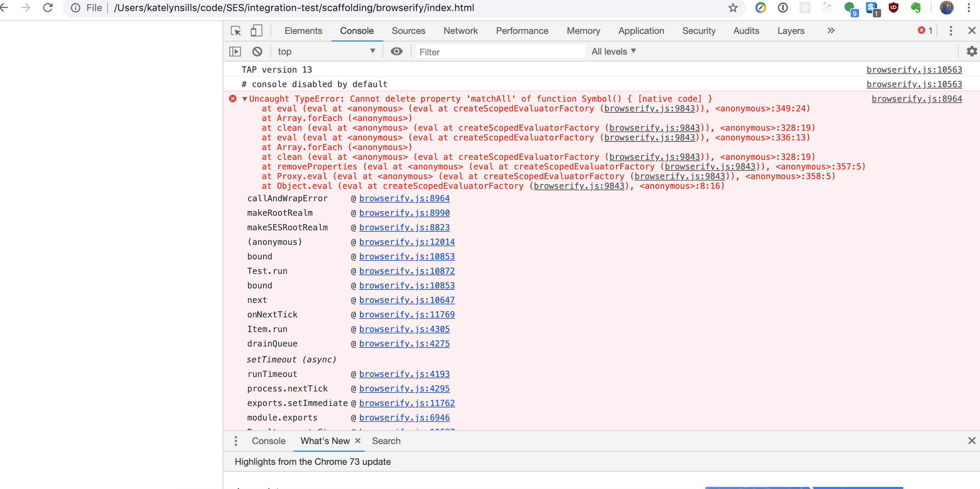This screenshot has height=489, width=980.
Task: Switch to the What's New drawer tab
Action: click(x=325, y=441)
